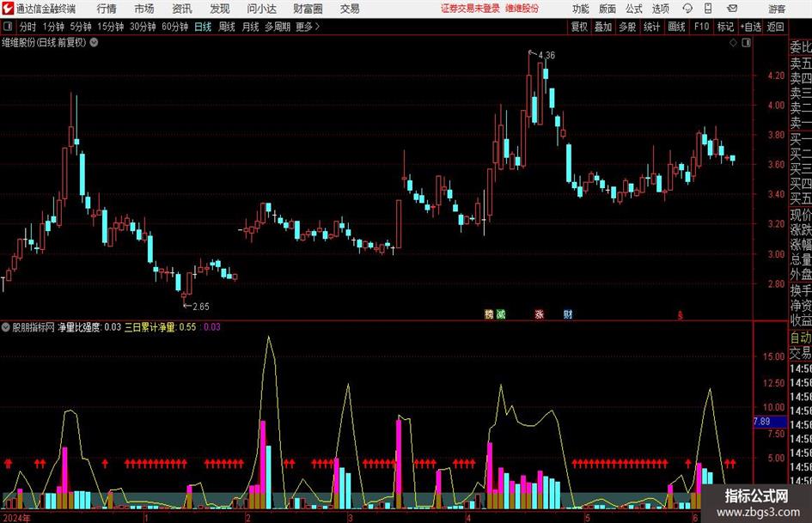This screenshot has height=523, width=812.
Task: Click the 通达信 red logo icon
Action: click(x=8, y=9)
